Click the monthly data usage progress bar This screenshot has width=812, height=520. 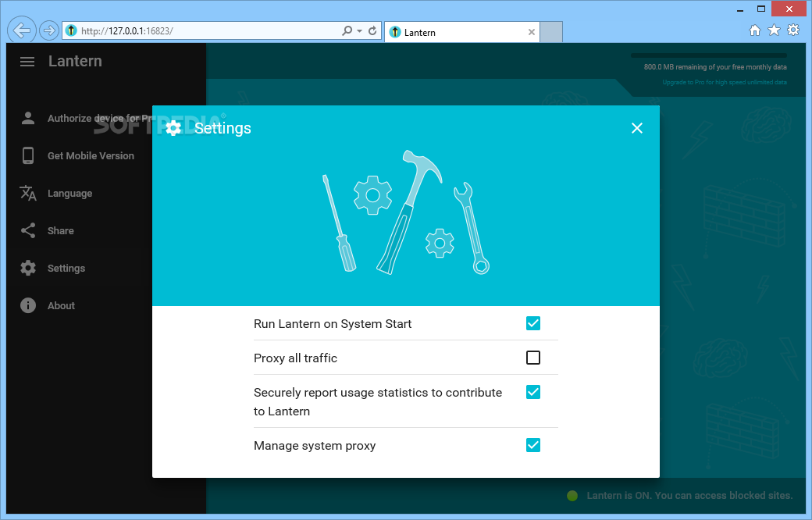coord(708,55)
